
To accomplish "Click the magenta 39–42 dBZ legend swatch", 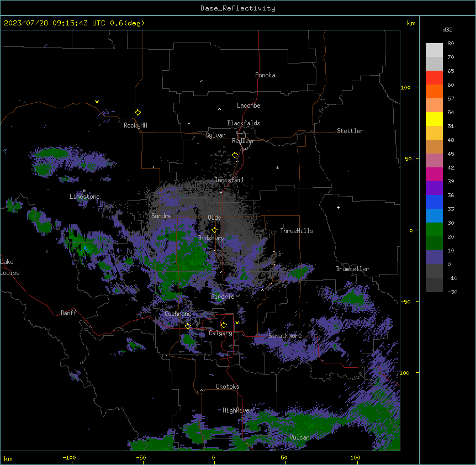I will click(434, 174).
